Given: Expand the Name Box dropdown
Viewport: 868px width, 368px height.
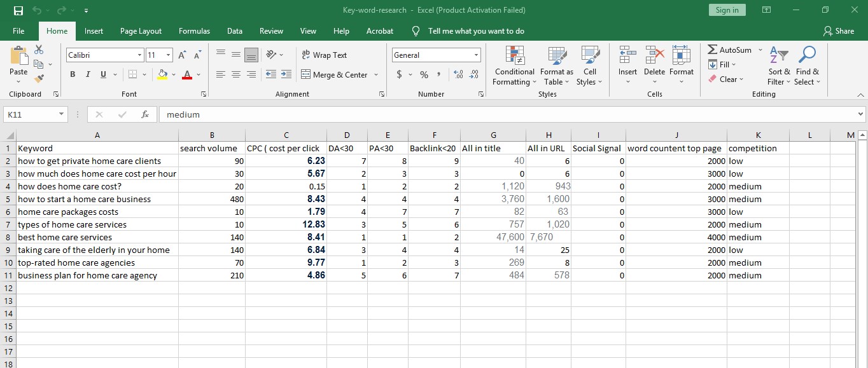Looking at the screenshot, I should (x=60, y=114).
